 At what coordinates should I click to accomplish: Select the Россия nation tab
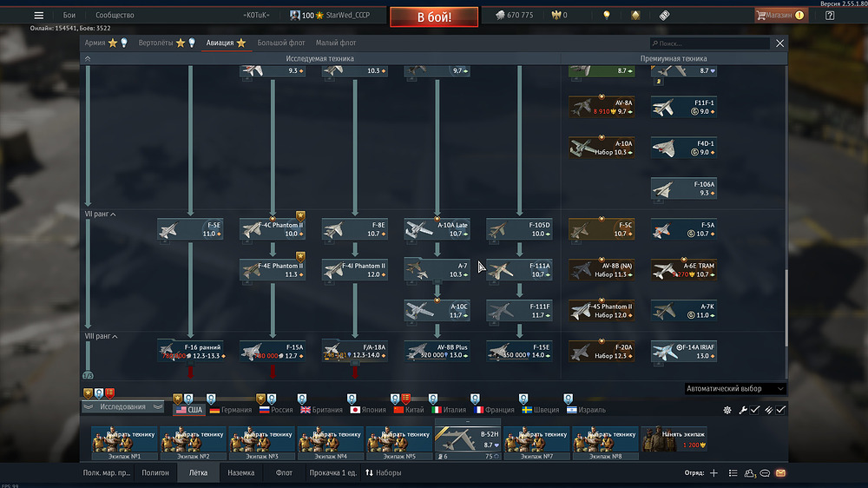tap(276, 411)
